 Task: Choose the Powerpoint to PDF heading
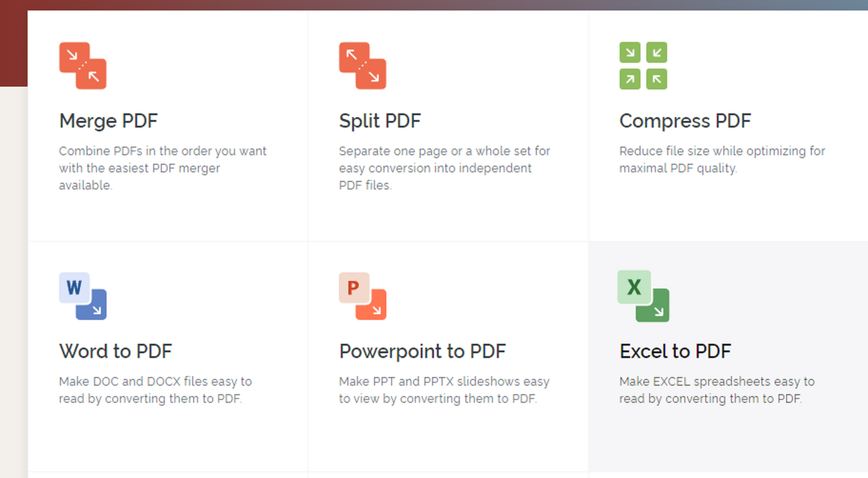point(422,351)
